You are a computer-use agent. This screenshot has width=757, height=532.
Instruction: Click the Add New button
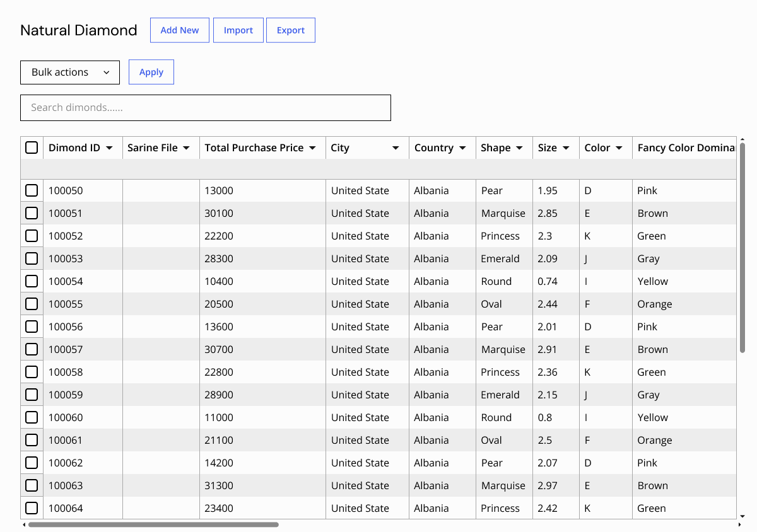180,30
